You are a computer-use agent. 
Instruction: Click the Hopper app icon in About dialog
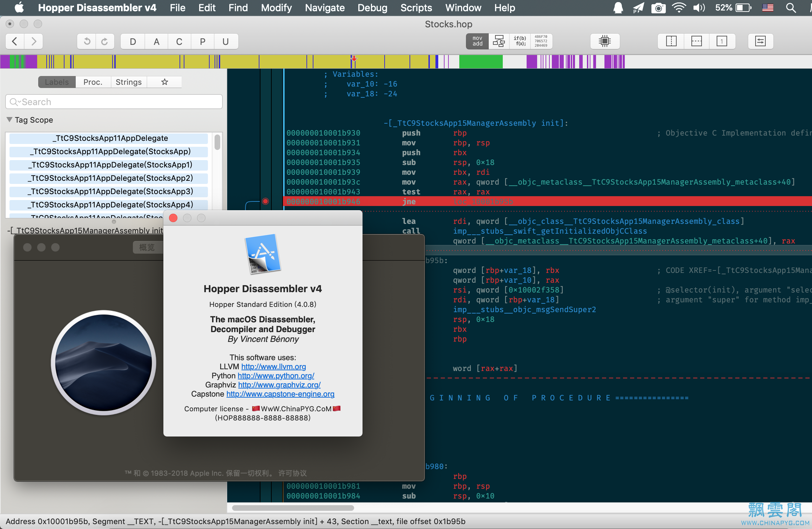pyautogui.click(x=263, y=254)
